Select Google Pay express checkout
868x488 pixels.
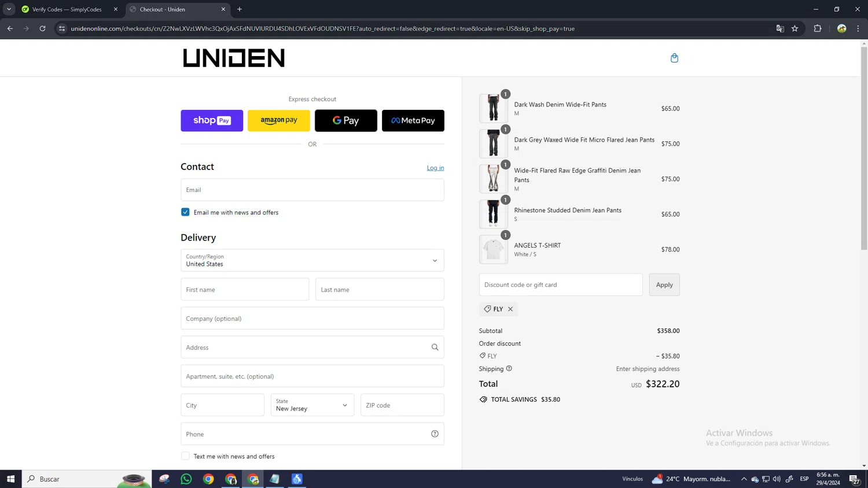[346, 121]
